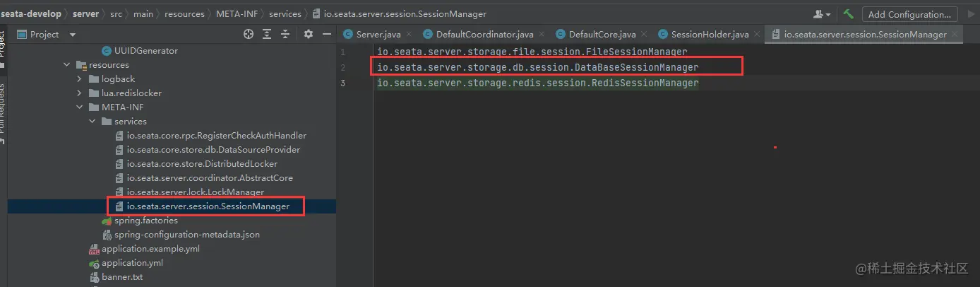Click DataBaseSessionManager line in editor
This screenshot has height=287, width=980.
click(x=538, y=67)
